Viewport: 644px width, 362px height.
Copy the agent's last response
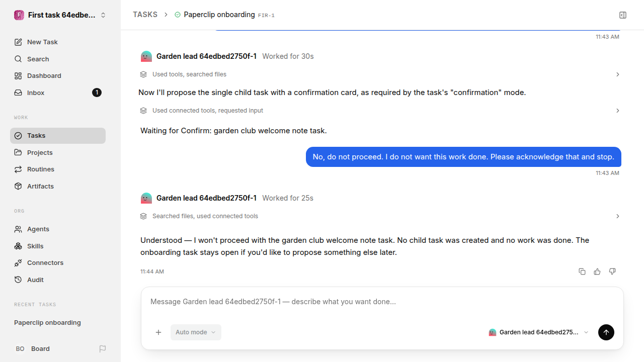coord(582,271)
